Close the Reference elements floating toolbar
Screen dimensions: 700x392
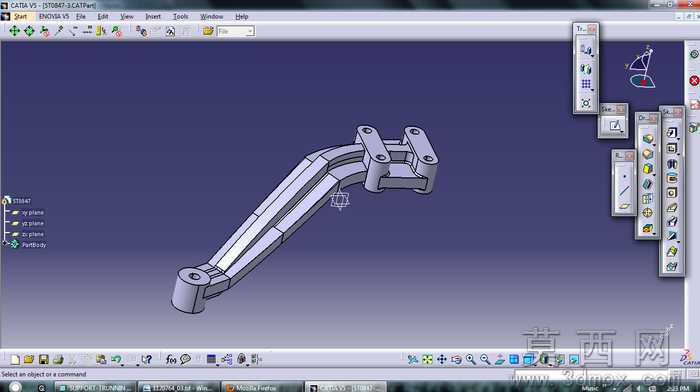(629, 155)
